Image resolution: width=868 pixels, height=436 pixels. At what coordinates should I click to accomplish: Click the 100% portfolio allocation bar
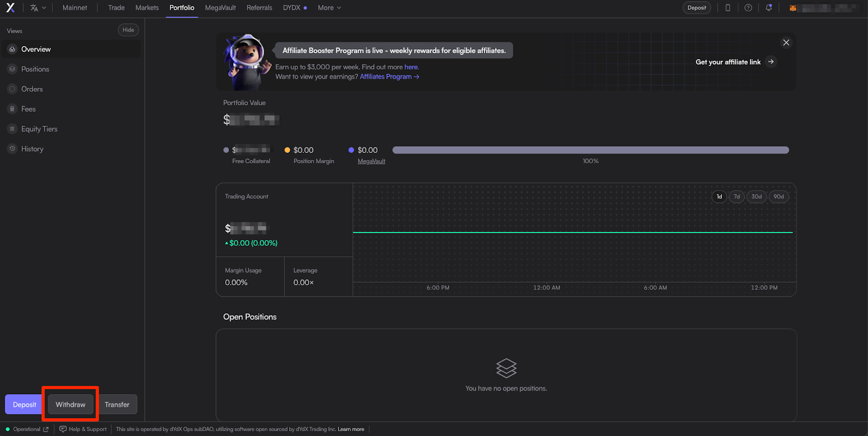coord(590,150)
